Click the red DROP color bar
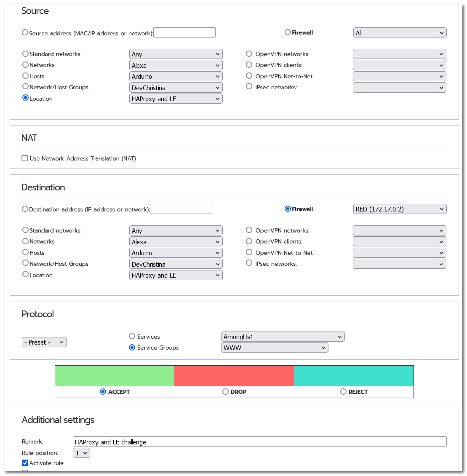This screenshot has height=476, width=467. pyautogui.click(x=234, y=376)
